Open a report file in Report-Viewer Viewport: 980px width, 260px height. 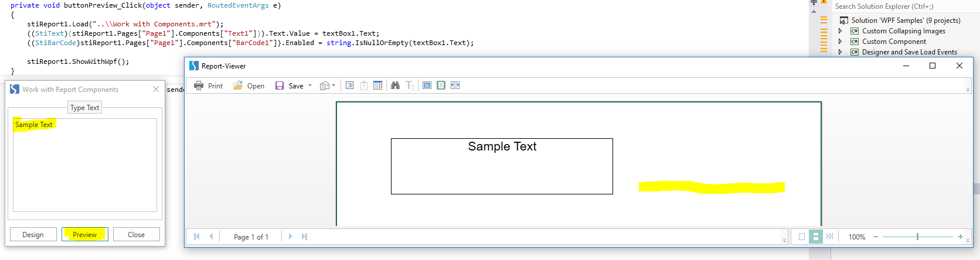tap(249, 85)
